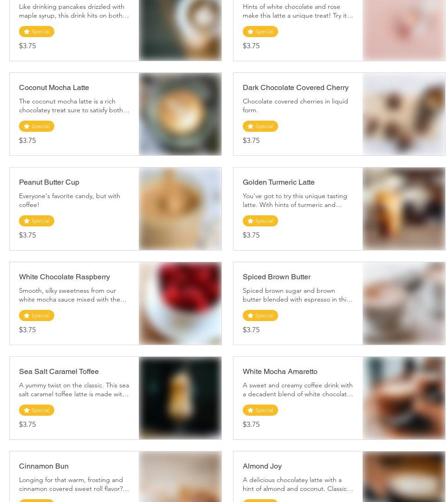Screen dimensions: 448x502
Task: Click the star icon on White Chocolate Raspberry's badge
Action: click(26, 315)
